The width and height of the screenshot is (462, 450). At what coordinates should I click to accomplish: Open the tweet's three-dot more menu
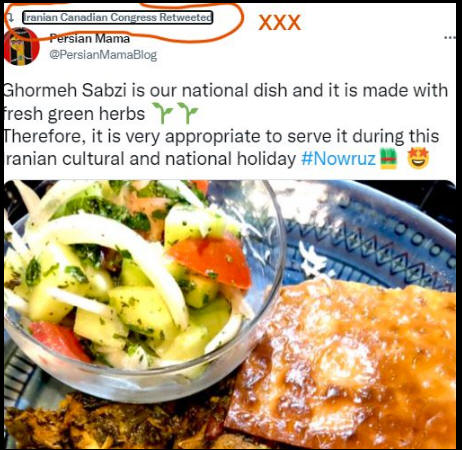pos(450,37)
